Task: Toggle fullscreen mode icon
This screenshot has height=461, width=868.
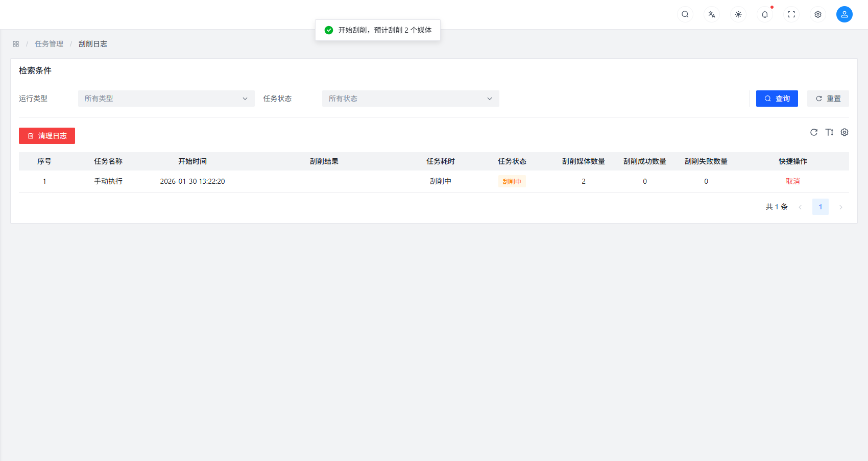Action: click(x=791, y=14)
